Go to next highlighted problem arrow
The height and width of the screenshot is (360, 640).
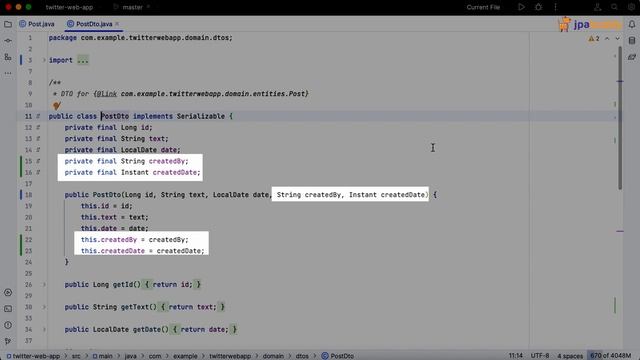617,38
